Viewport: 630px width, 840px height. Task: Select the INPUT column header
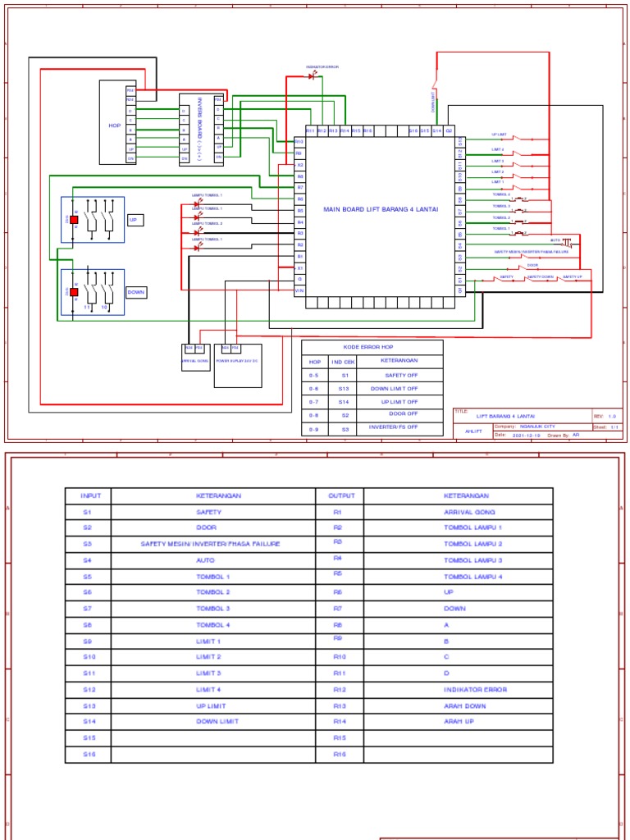point(88,495)
